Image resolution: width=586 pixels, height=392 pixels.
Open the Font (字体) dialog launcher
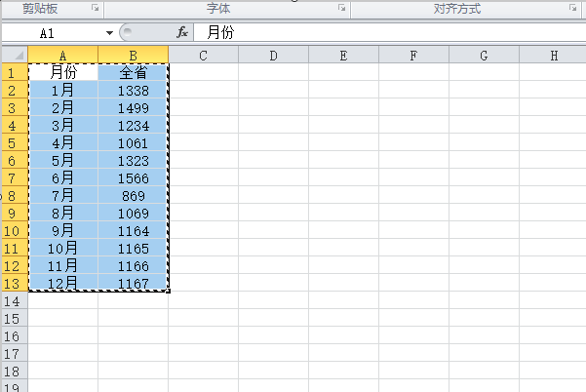(341, 8)
